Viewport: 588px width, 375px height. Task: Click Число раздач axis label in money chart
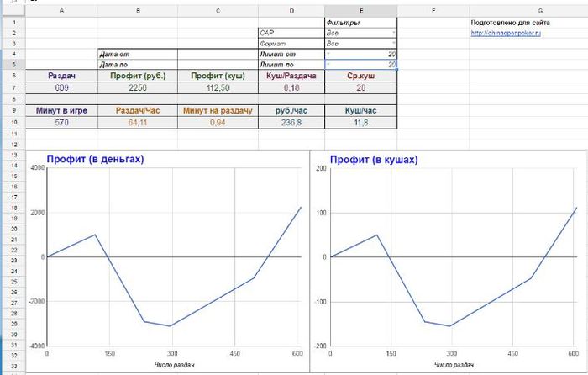pyautogui.click(x=175, y=364)
